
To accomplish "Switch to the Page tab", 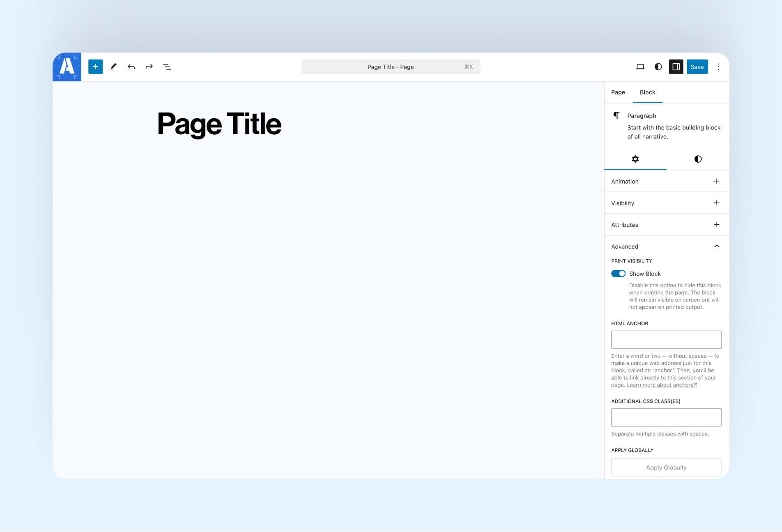I will pyautogui.click(x=618, y=92).
